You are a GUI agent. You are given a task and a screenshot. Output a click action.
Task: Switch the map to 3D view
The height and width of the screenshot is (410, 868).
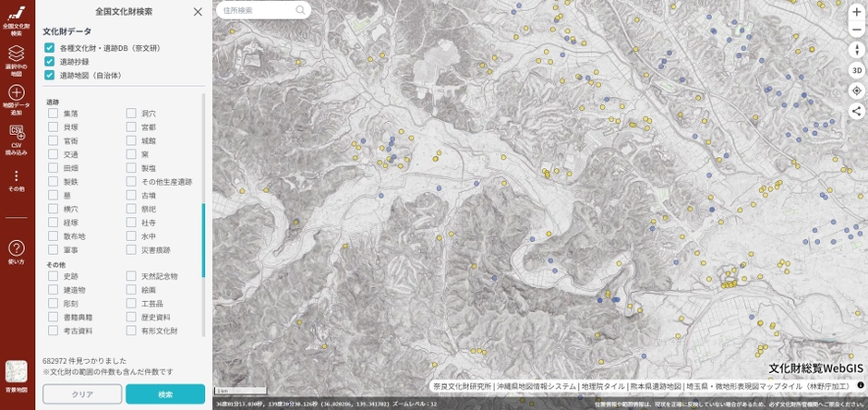point(856,70)
